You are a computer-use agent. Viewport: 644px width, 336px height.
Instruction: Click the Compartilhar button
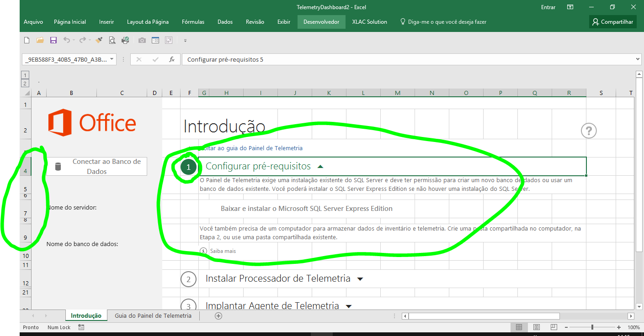pyautogui.click(x=612, y=21)
